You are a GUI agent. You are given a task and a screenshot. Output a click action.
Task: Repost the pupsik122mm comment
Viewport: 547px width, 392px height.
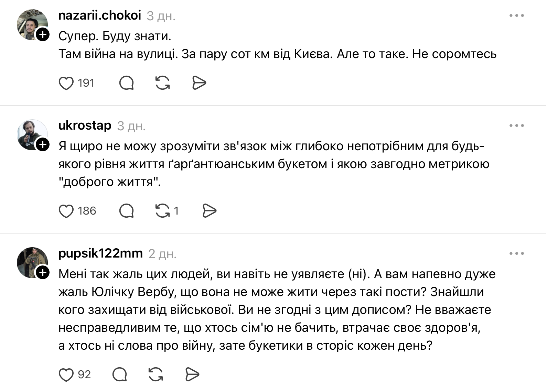click(x=156, y=375)
